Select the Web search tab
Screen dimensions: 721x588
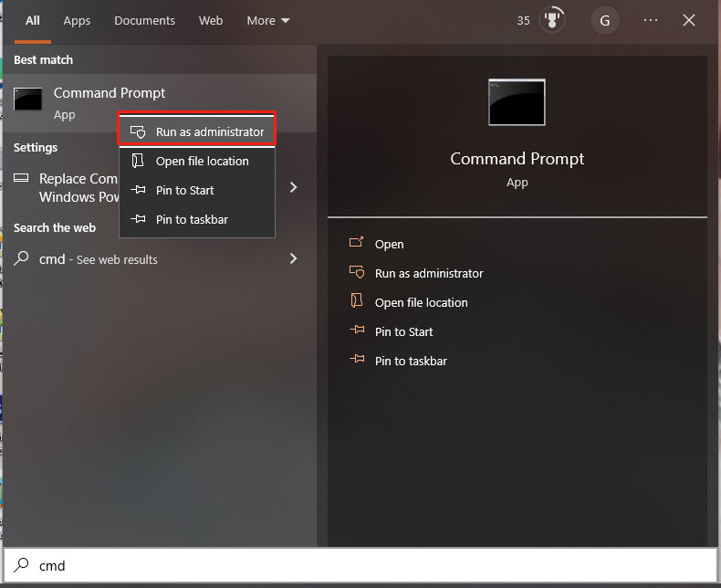click(x=211, y=21)
